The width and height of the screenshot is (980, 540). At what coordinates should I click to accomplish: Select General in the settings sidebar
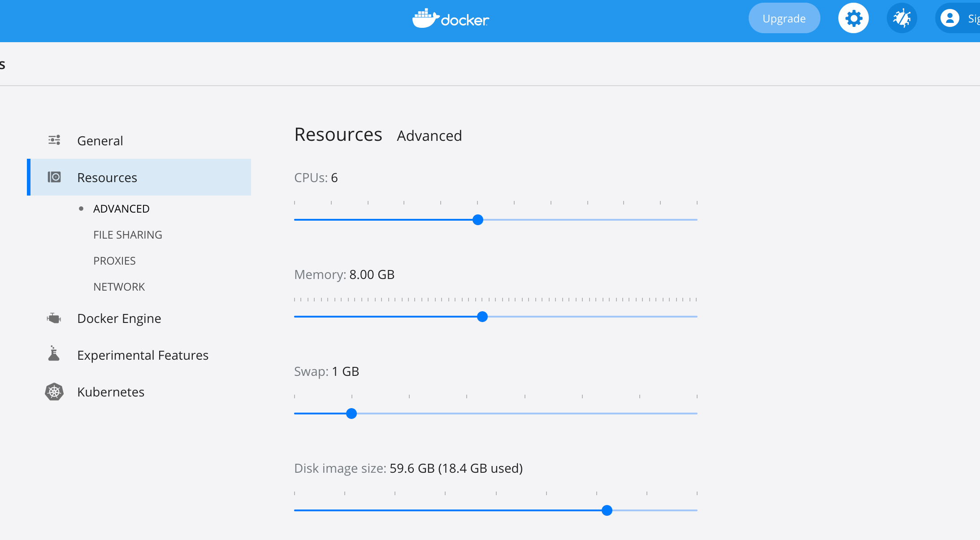click(x=100, y=140)
